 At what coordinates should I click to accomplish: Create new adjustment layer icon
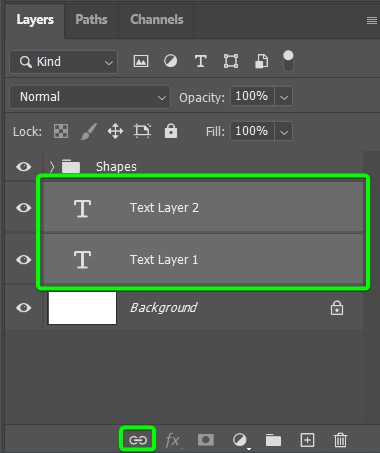click(240, 440)
